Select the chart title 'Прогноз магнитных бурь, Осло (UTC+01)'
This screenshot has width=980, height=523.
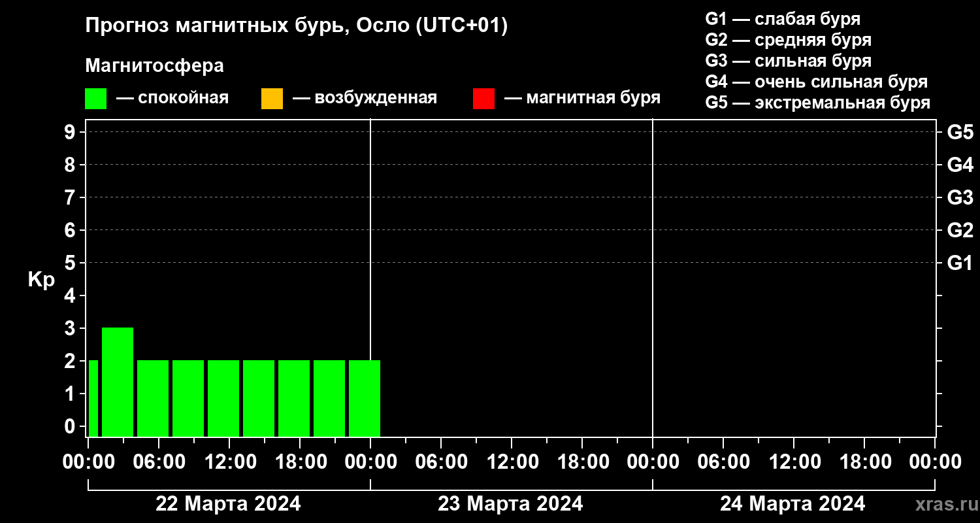[x=297, y=27]
